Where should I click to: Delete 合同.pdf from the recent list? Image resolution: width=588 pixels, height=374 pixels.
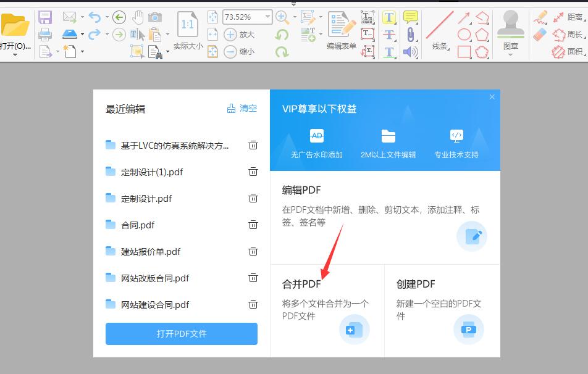253,225
